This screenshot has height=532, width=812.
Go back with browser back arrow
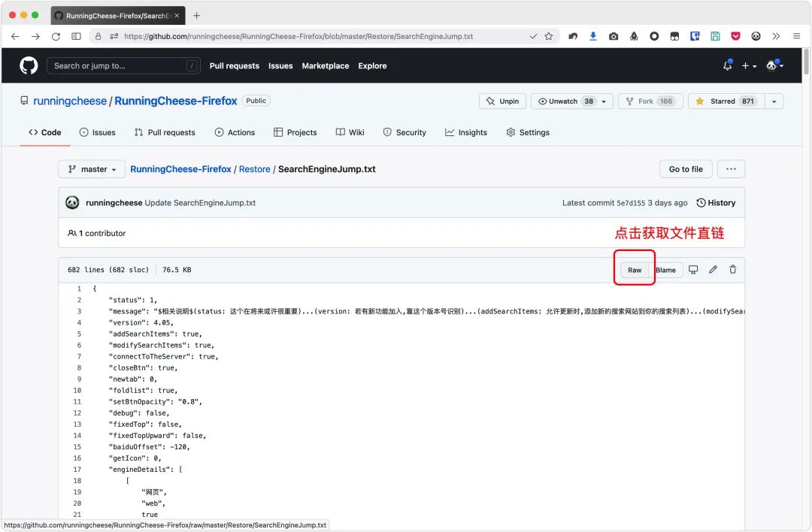point(15,36)
